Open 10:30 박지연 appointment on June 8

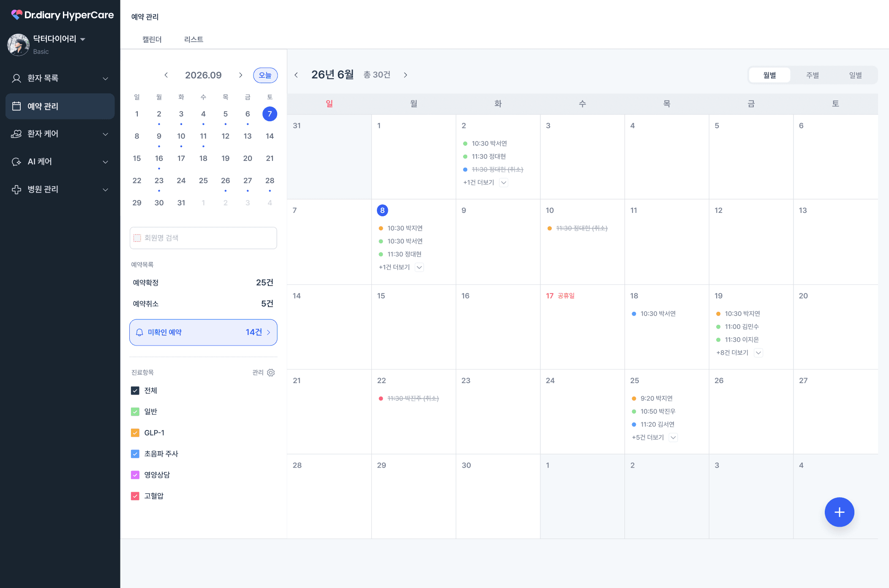coord(401,228)
